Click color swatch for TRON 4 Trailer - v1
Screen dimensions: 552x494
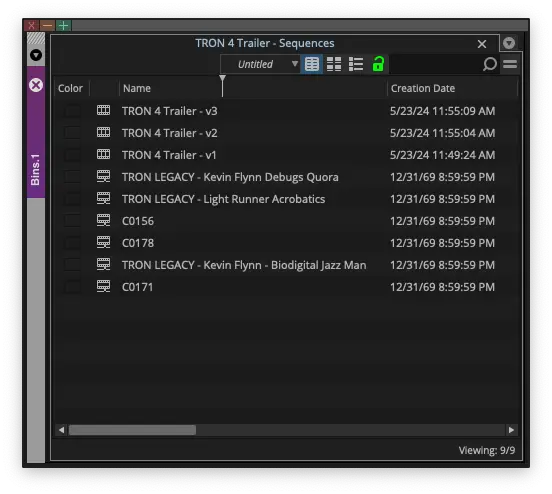(x=72, y=155)
